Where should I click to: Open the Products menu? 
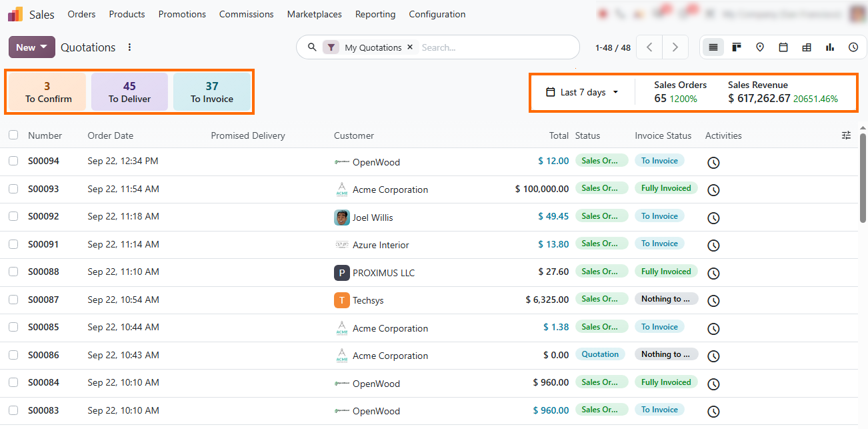coord(127,14)
